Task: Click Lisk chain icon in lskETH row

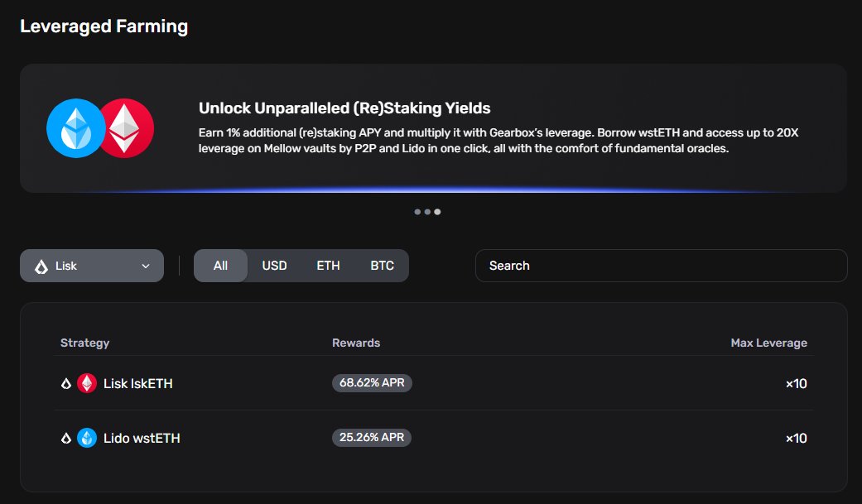Action: pyautogui.click(x=66, y=384)
